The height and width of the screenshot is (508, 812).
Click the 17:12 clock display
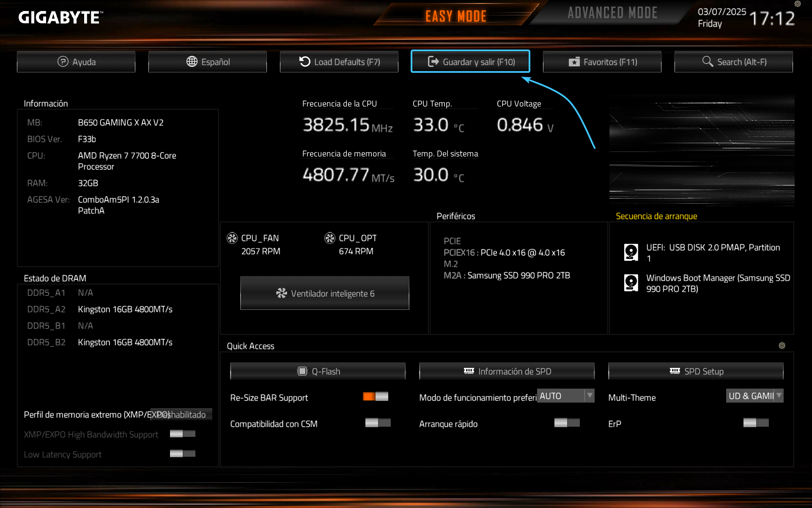coord(772,19)
